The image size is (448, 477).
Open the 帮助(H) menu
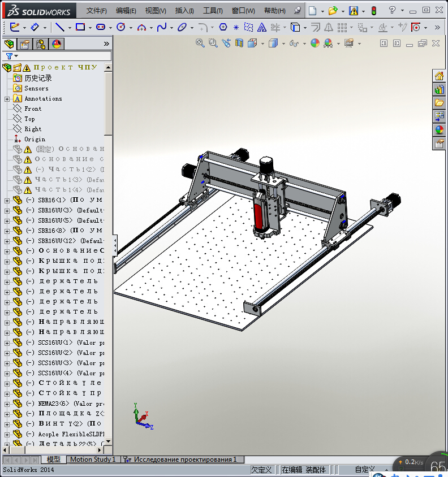[275, 11]
